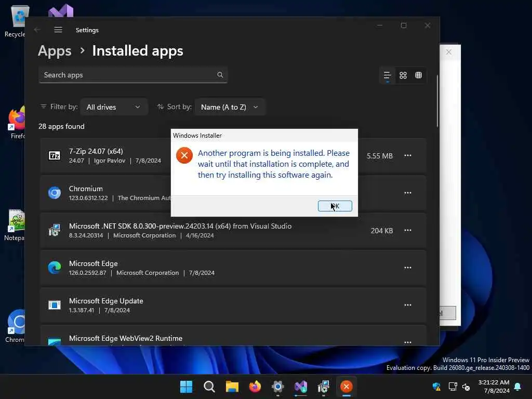Open the Name (A to Z) sort dropdown

click(x=230, y=107)
